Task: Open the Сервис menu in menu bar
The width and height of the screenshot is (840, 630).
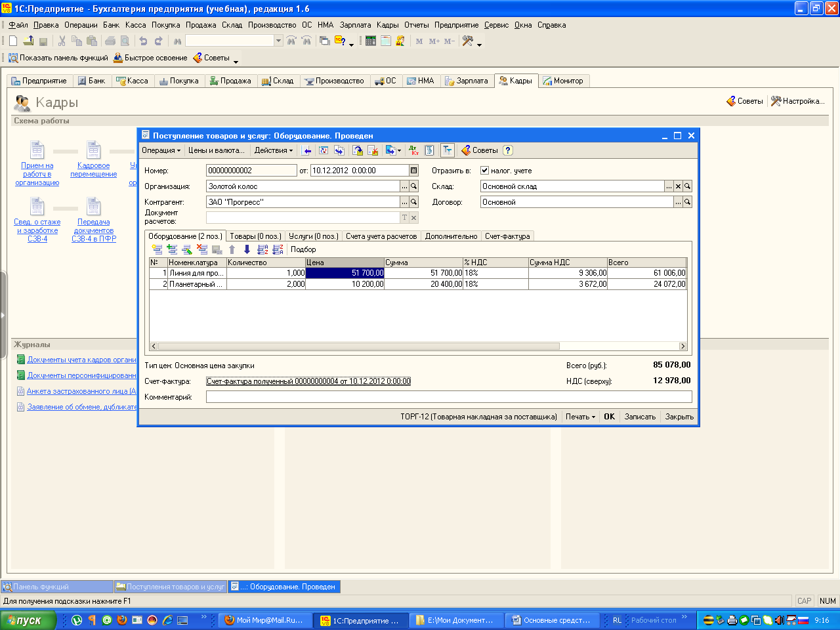Action: tap(496, 25)
